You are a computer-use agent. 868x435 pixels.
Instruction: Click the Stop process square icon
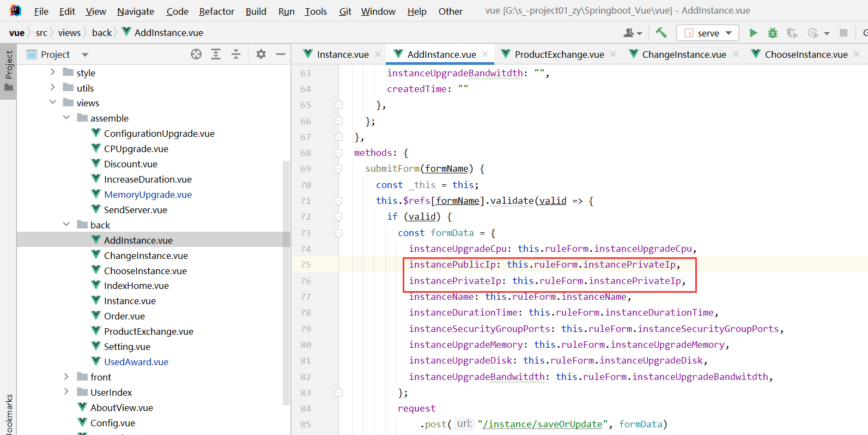click(x=843, y=33)
